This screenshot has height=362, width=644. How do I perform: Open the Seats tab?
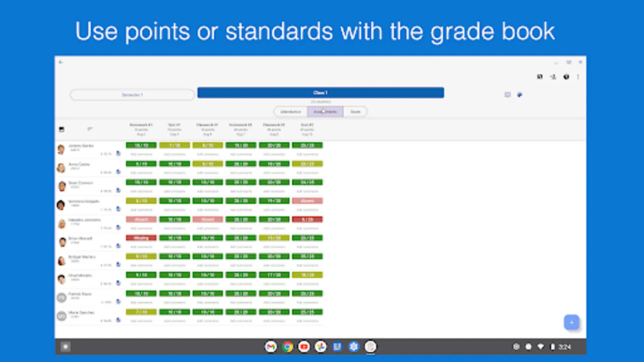355,111
